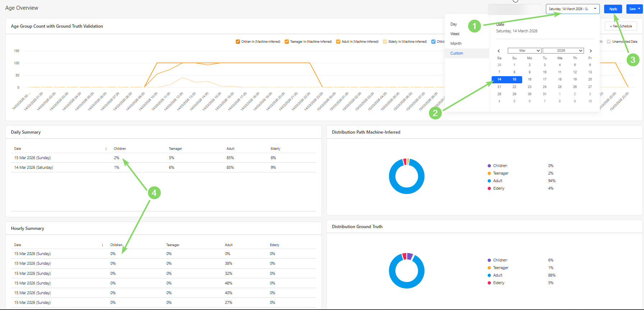
Task: Open the month dropdown showing Mar
Action: pos(524,51)
